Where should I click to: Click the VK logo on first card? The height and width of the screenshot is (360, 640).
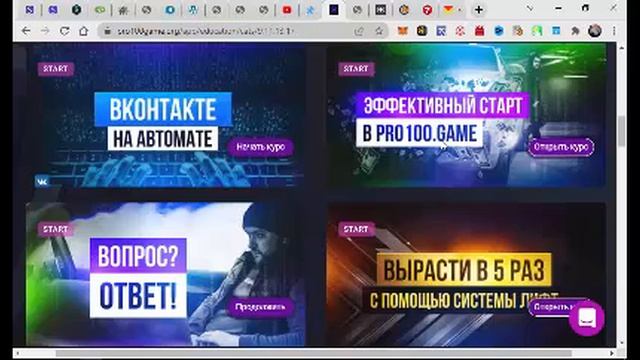click(42, 181)
